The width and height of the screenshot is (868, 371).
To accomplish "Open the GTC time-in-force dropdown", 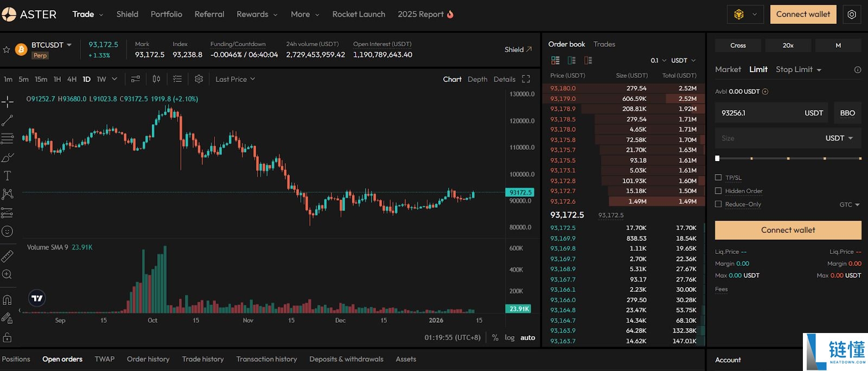I will [x=850, y=204].
